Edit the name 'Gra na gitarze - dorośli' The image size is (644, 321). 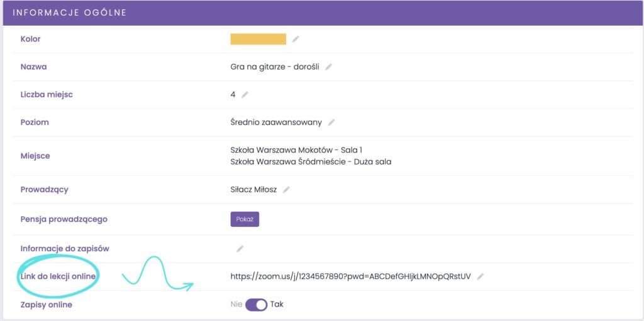tap(328, 67)
